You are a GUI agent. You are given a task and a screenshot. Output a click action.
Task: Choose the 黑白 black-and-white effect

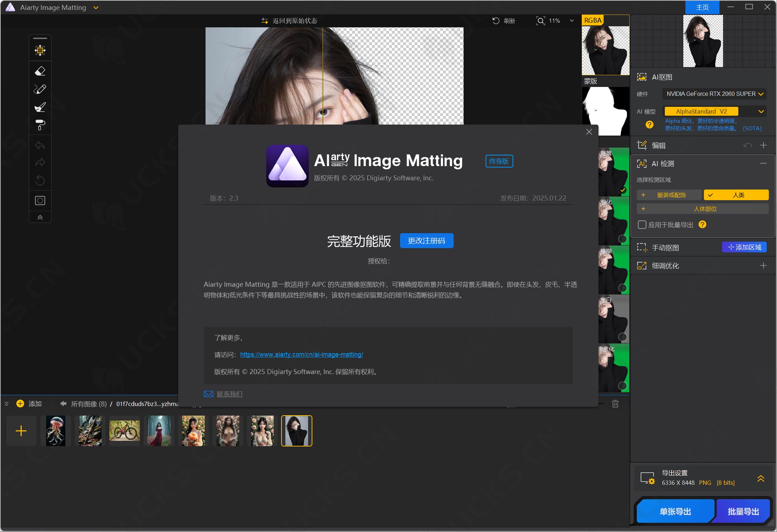click(x=614, y=319)
